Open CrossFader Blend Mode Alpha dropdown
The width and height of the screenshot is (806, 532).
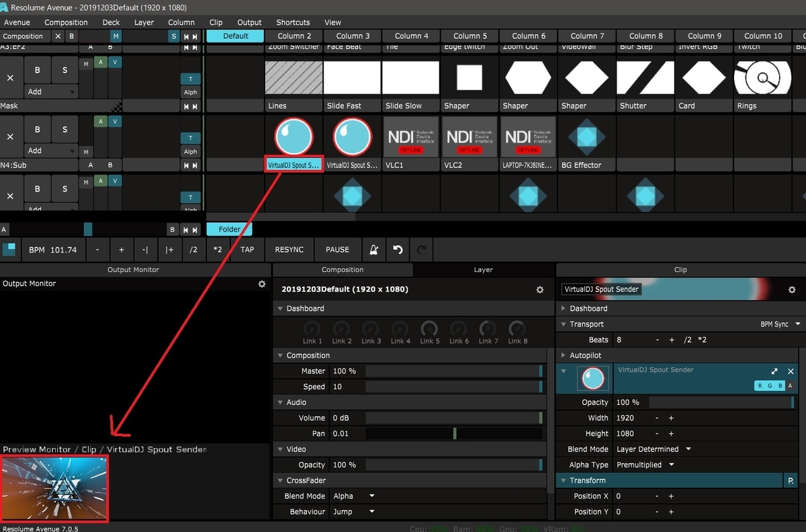click(x=353, y=496)
